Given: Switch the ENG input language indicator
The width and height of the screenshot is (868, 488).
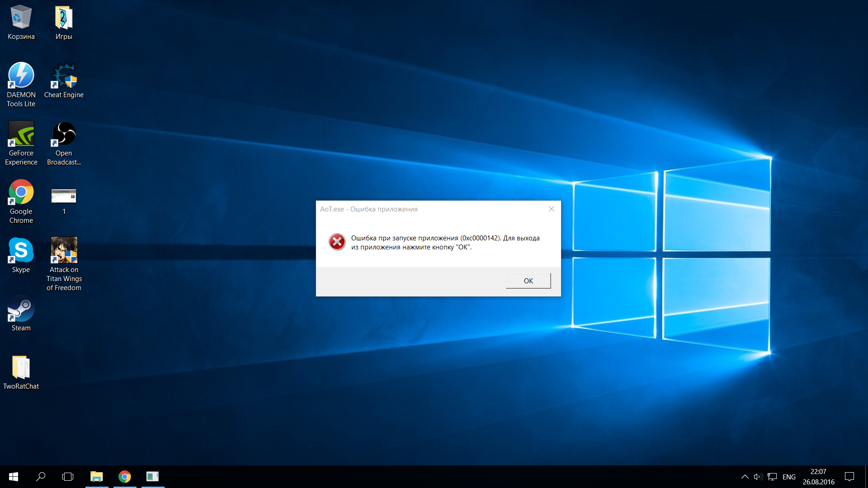Looking at the screenshot, I should pyautogui.click(x=789, y=477).
